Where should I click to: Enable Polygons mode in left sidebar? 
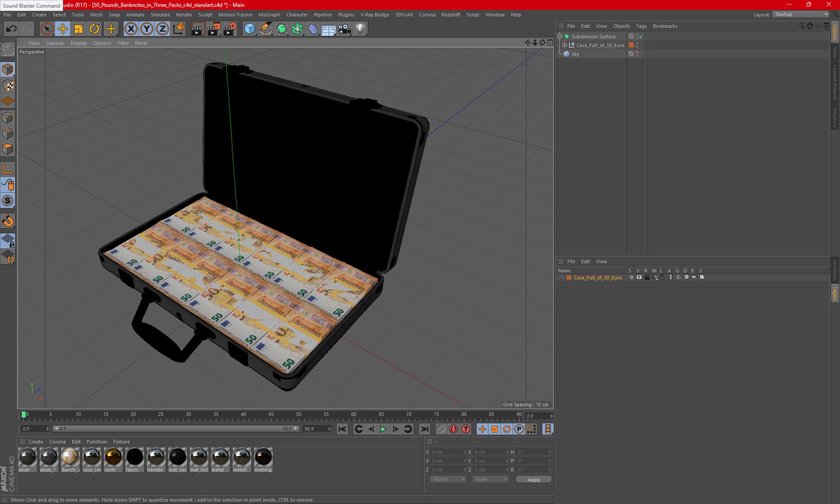tap(8, 149)
